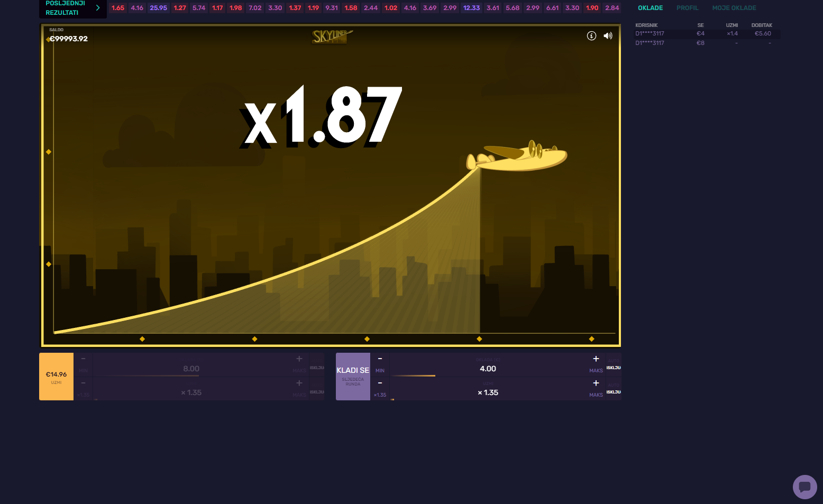Open the 25.95 result in history bar
The width and height of the screenshot is (823, 504).
pyautogui.click(x=158, y=8)
